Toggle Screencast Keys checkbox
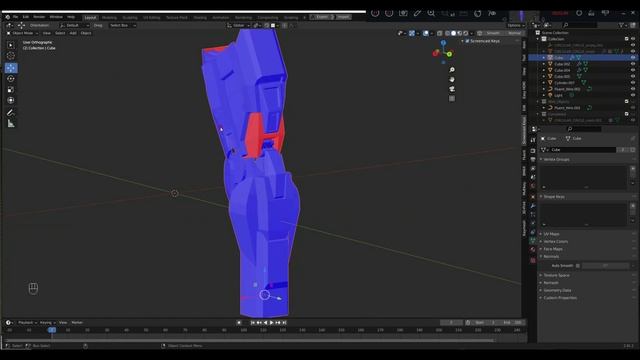 [467, 41]
